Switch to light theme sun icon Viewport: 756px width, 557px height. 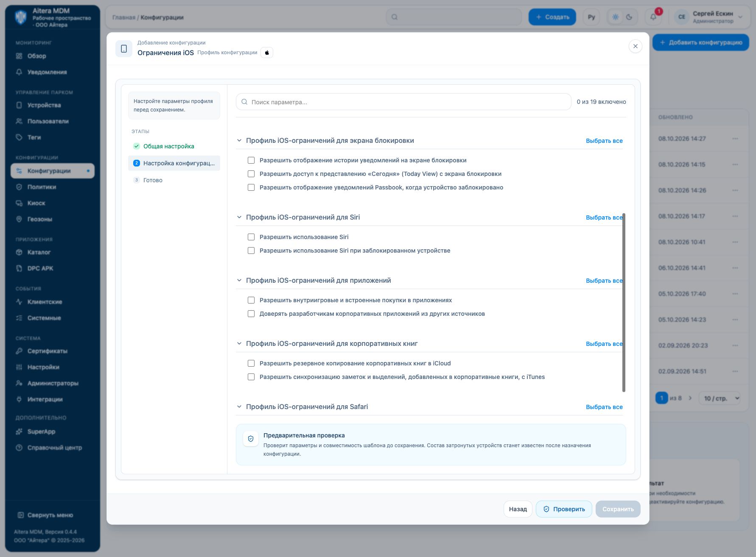pos(616,17)
